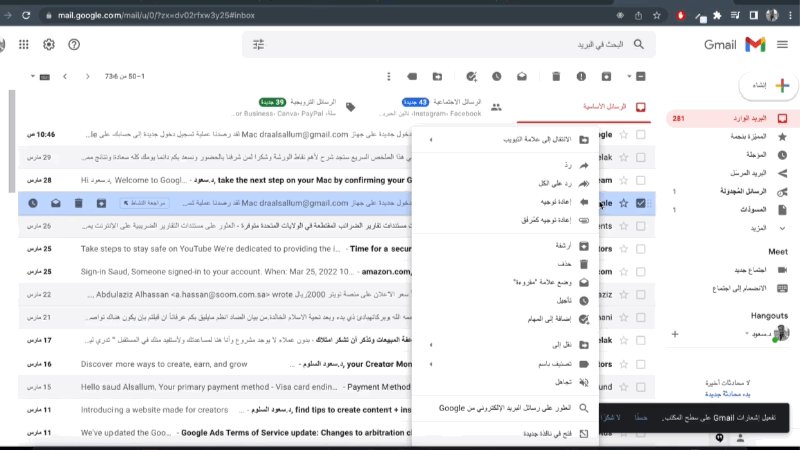Choose mute in the context menu
This screenshot has width=800, height=450.
pos(505,382)
